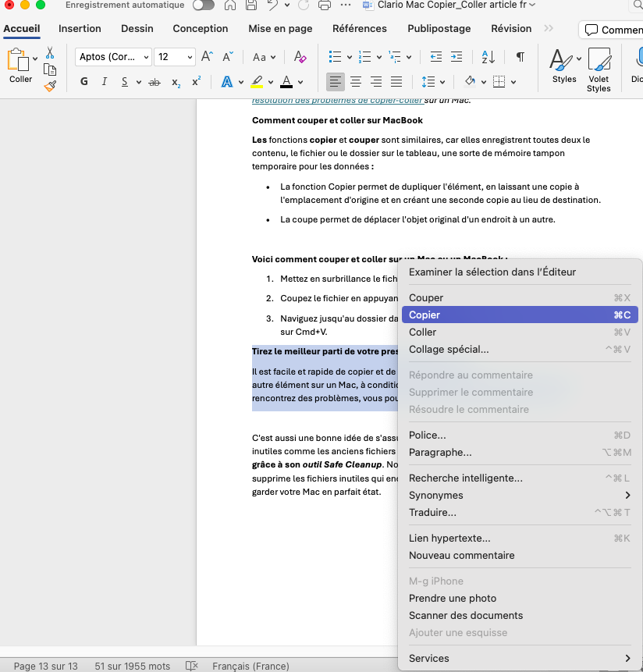
Task: Toggle italic I formatting
Action: (x=104, y=81)
